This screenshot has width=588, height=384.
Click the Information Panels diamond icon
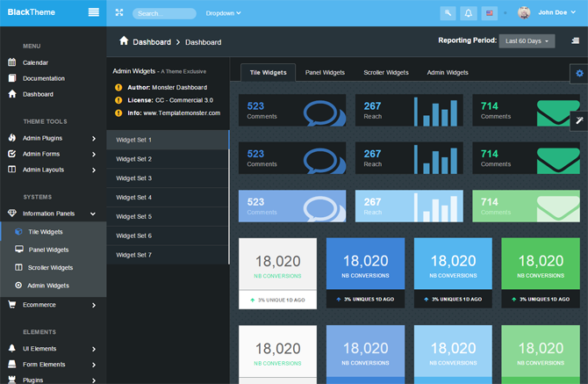[12, 214]
